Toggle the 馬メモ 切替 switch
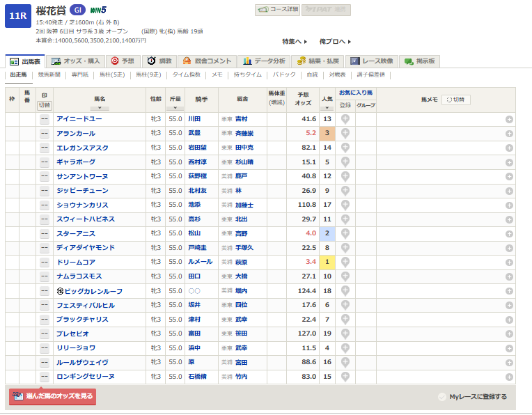The height and width of the screenshot is (415, 532). point(456,100)
